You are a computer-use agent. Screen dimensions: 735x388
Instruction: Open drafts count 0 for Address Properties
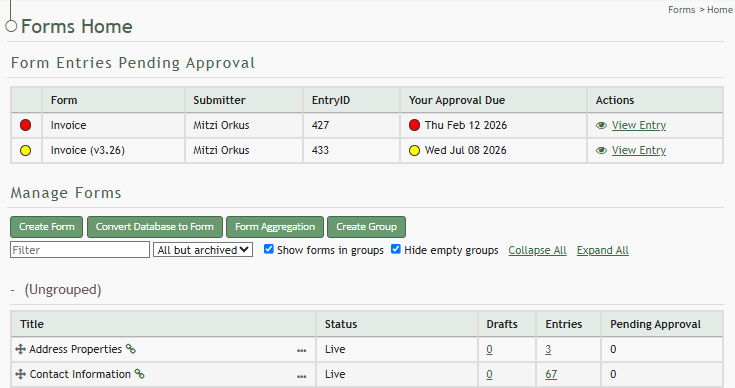pos(489,350)
